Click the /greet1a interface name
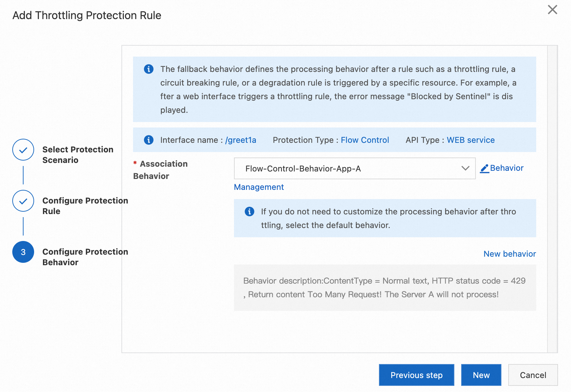 point(241,140)
